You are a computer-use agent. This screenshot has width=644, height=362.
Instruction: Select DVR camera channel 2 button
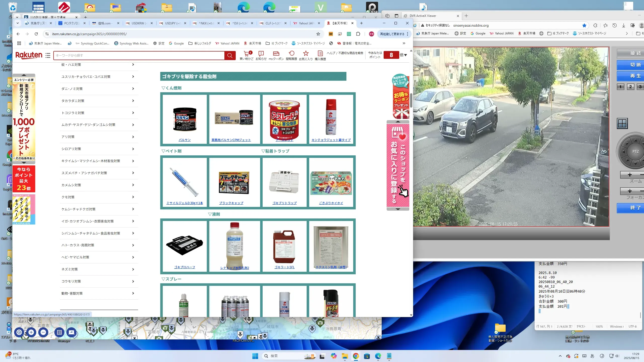tap(630, 87)
